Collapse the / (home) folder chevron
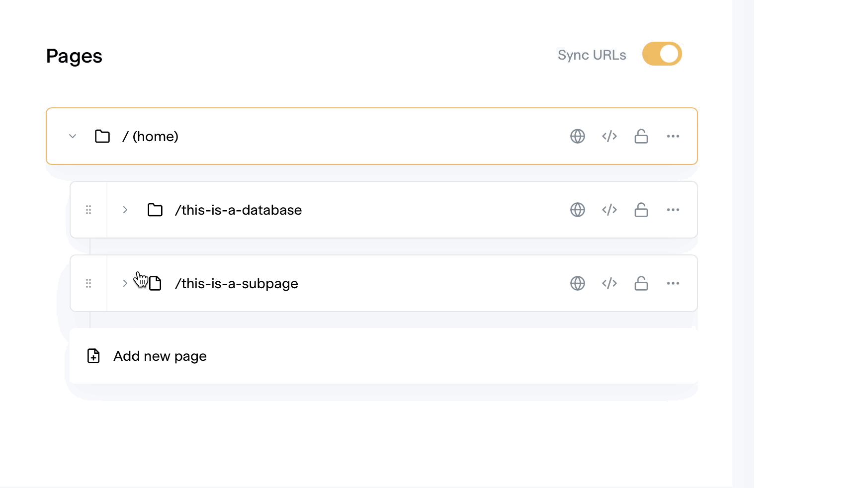Screen dimensions: 868x488 [x=73, y=136]
